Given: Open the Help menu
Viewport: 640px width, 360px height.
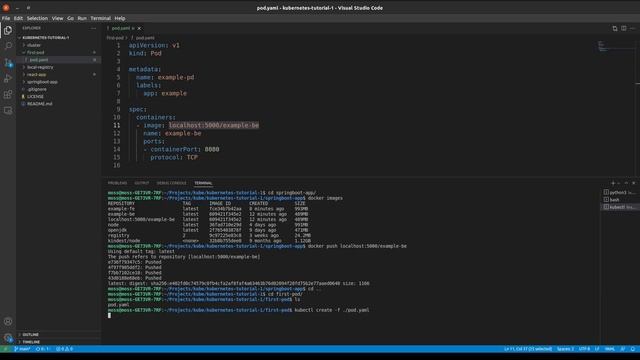Looking at the screenshot, I should tap(120, 18).
